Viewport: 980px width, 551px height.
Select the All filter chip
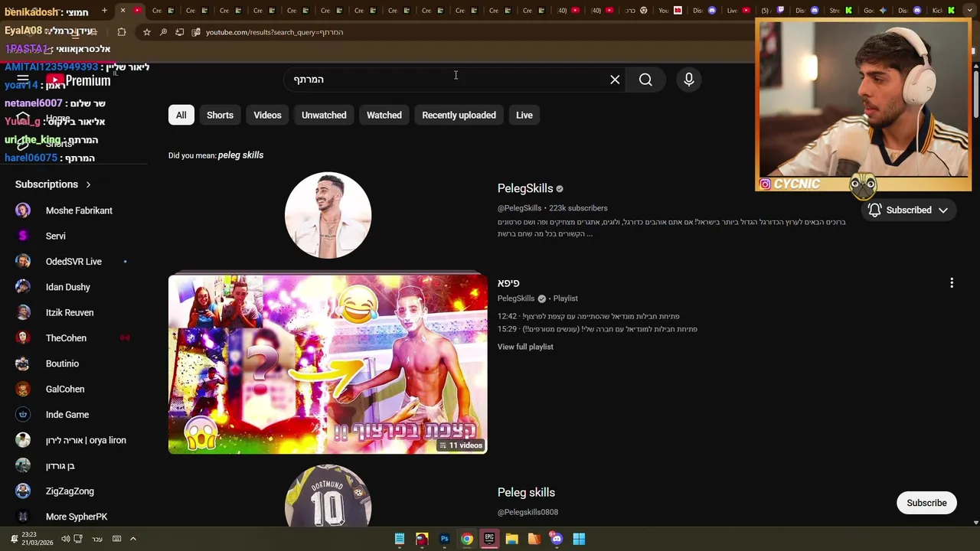click(181, 115)
